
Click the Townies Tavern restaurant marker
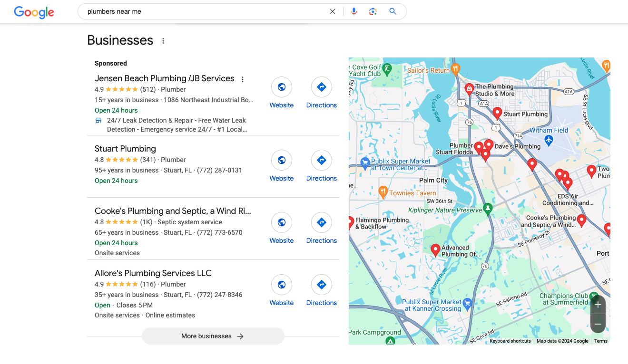(x=383, y=192)
